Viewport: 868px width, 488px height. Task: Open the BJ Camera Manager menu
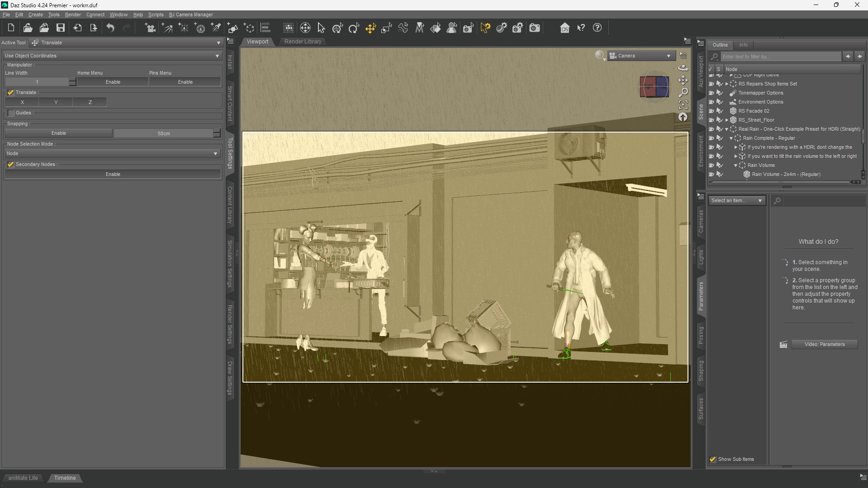click(191, 14)
